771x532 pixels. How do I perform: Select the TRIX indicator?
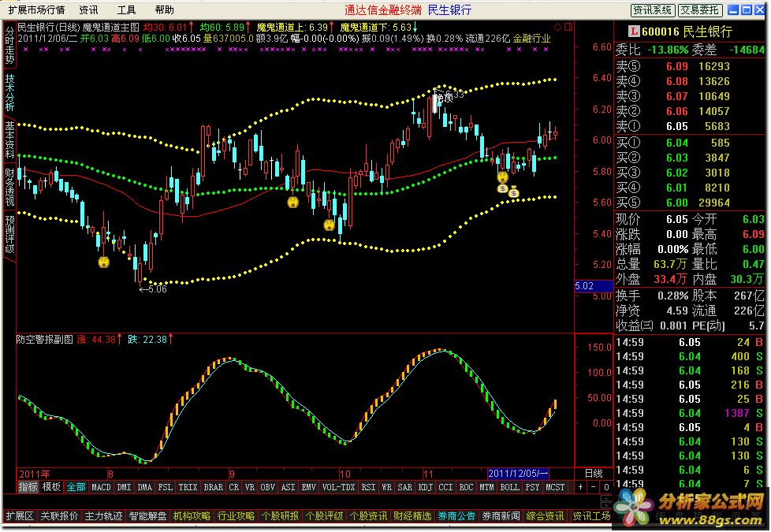188,487
